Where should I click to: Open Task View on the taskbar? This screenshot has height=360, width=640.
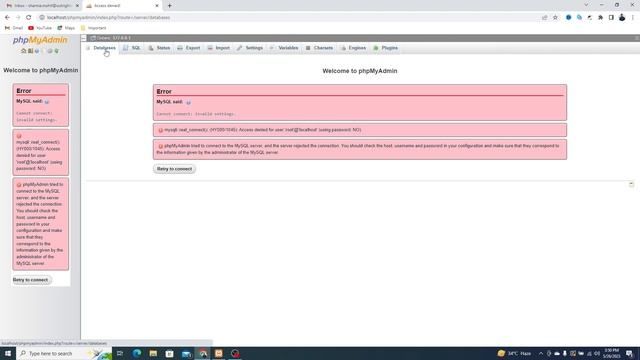click(120, 353)
